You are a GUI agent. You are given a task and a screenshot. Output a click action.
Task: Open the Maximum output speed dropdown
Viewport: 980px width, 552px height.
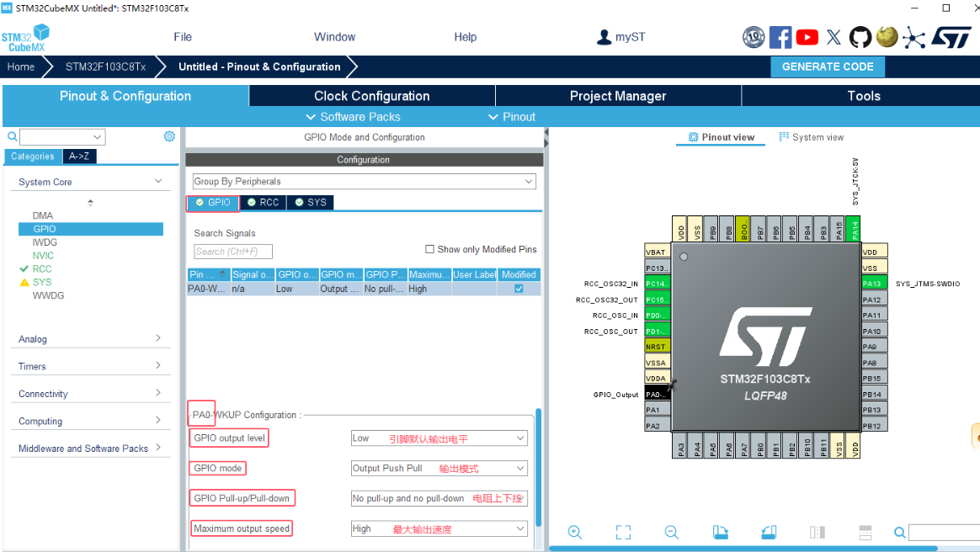439,529
